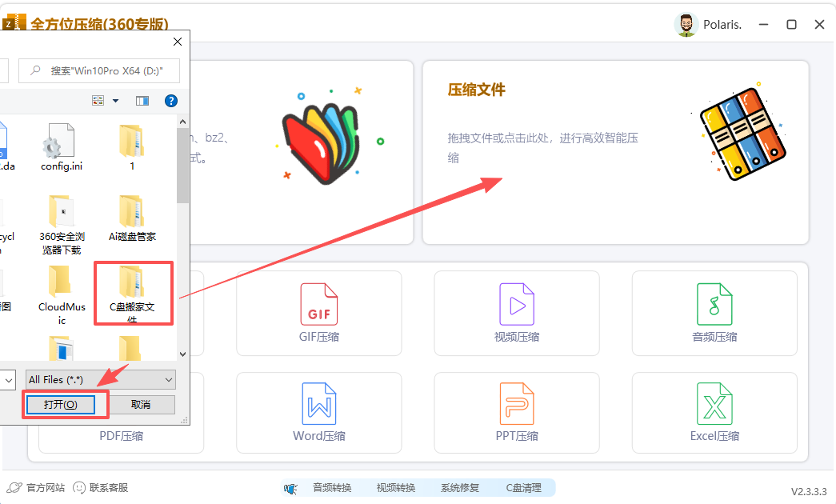The width and height of the screenshot is (836, 504).
Task: Launch the Word压缩 feature
Action: click(318, 412)
